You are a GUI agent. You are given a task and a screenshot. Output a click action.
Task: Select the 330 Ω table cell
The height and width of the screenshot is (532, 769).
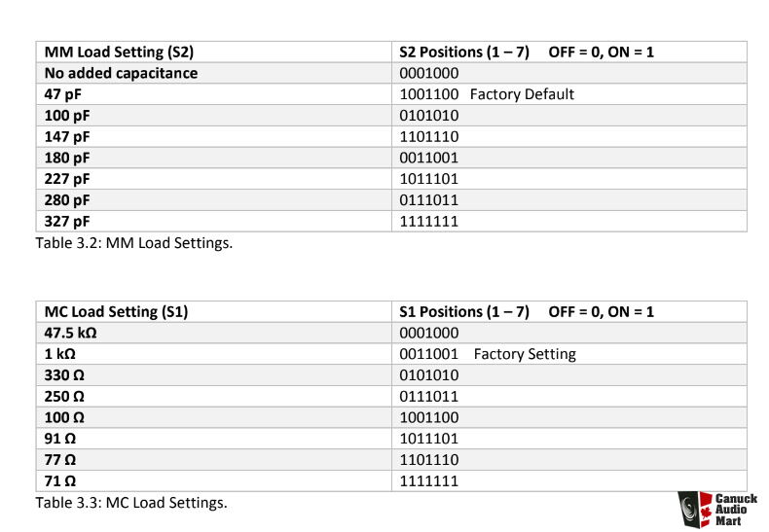(x=214, y=375)
